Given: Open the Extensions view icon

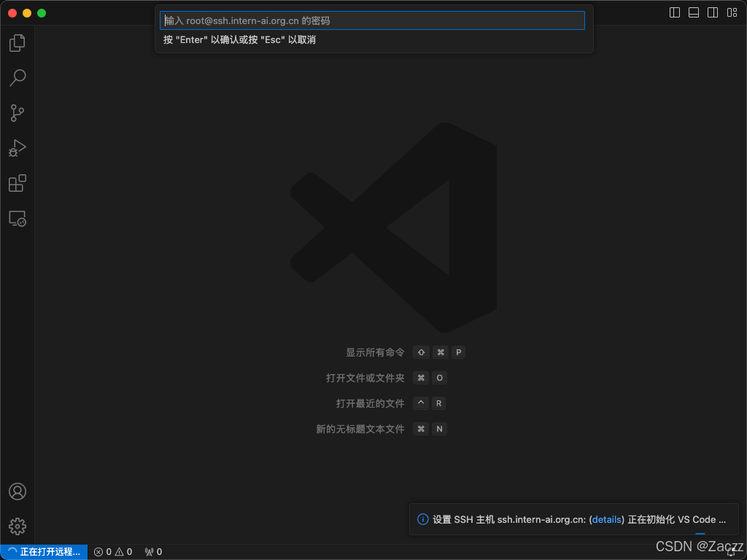Looking at the screenshot, I should coord(18,183).
